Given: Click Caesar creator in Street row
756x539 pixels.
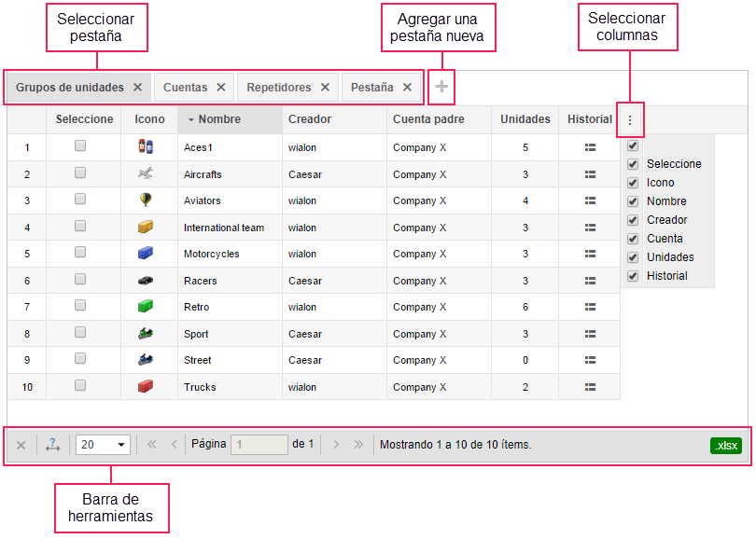Looking at the screenshot, I should [x=304, y=360].
